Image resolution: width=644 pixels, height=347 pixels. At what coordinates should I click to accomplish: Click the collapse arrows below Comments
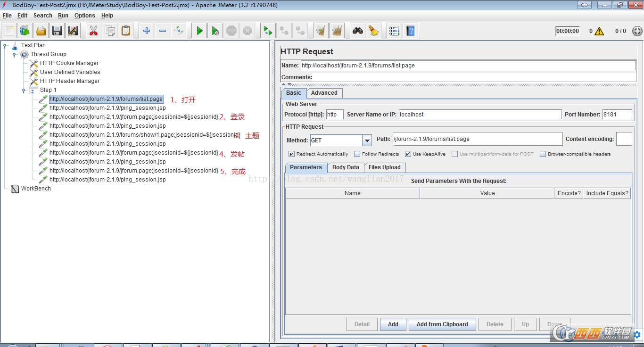(x=287, y=84)
